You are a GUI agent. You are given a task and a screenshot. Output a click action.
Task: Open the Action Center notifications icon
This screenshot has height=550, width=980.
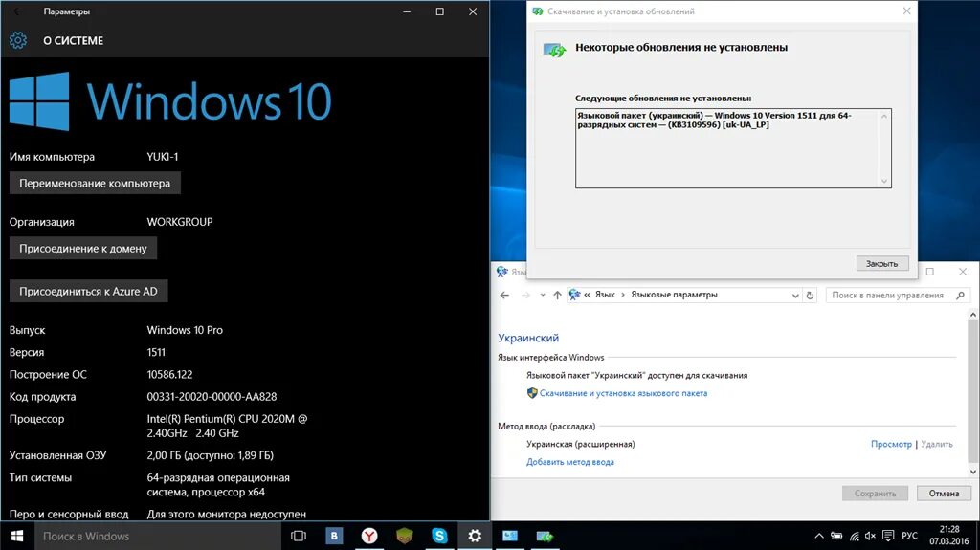[888, 536]
